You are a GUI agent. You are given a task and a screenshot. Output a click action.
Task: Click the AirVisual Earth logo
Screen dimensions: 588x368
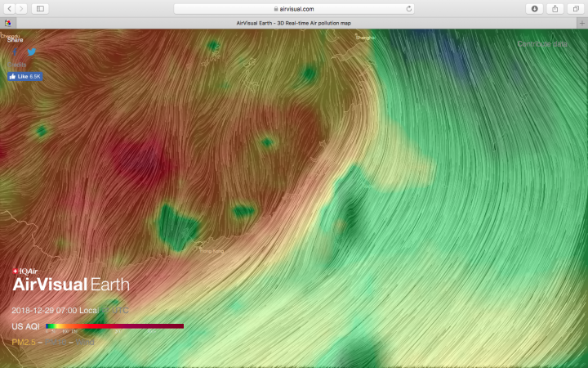click(x=71, y=285)
